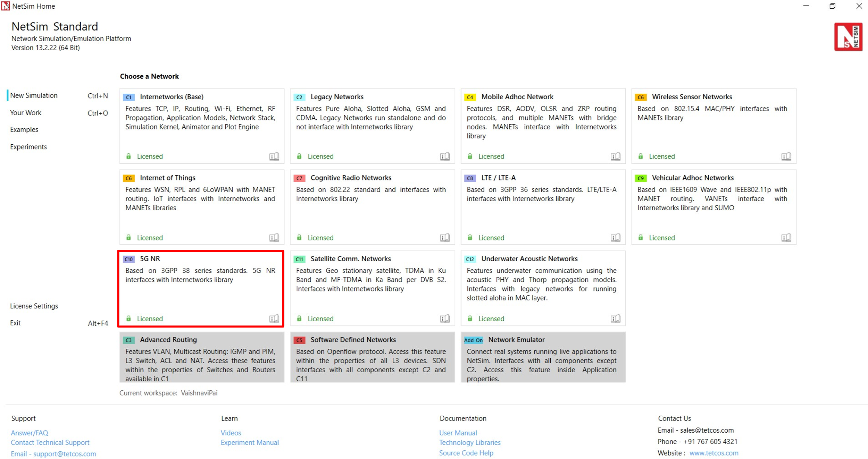Click the green lock icon on 5G NR card
The height and width of the screenshot is (459, 868).
(x=128, y=318)
